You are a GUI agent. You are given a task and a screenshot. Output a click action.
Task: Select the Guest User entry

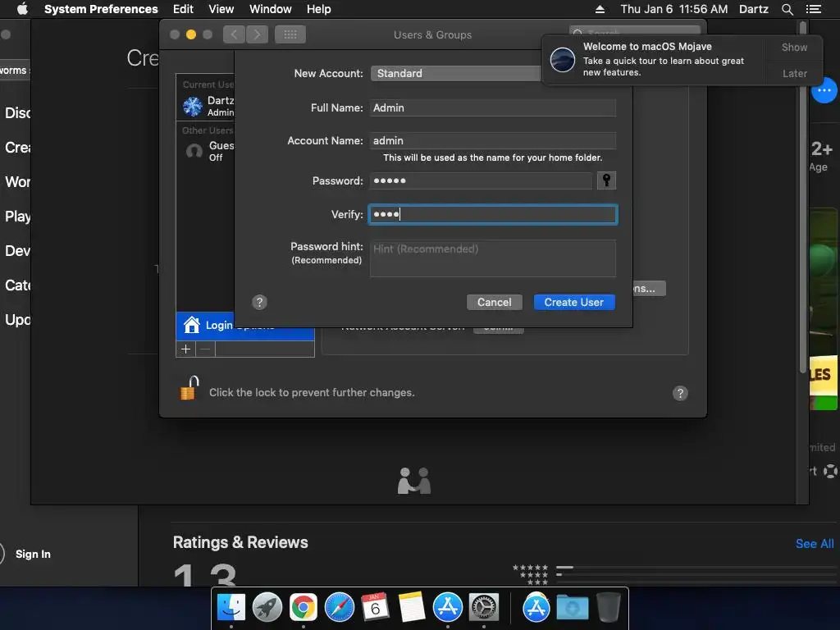pyautogui.click(x=206, y=151)
